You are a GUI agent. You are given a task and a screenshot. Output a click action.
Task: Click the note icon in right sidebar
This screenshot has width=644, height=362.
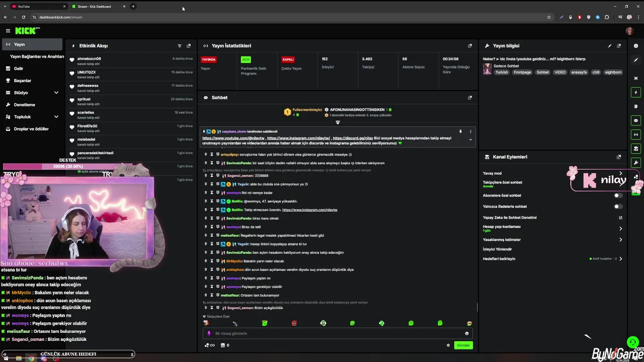636,107
